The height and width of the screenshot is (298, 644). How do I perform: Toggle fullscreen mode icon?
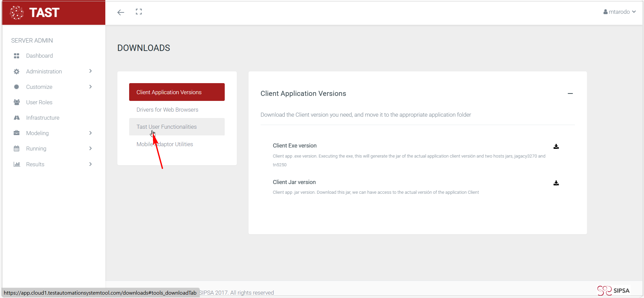pos(139,12)
